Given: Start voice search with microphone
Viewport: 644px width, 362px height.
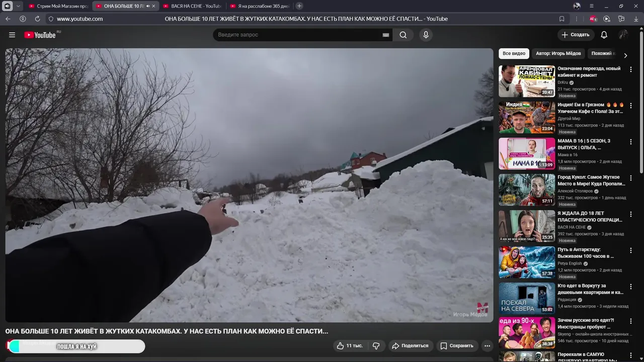Looking at the screenshot, I should 426,35.
